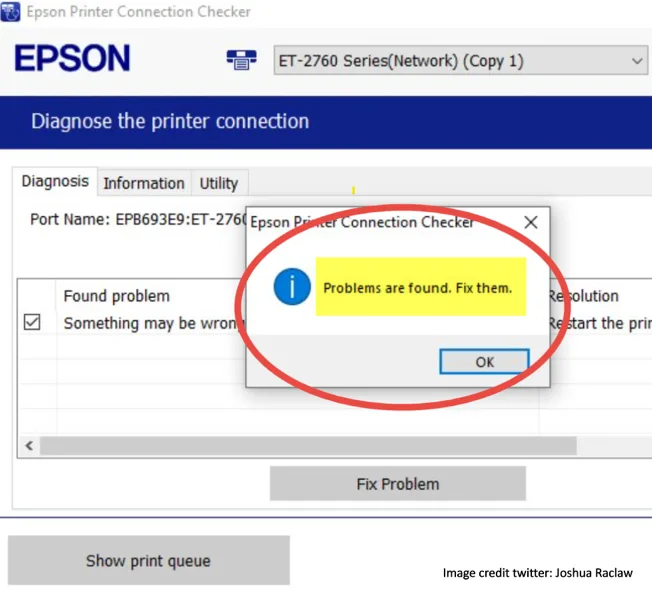Click the 'Resolution' column header
Image resolution: width=652 pixels, height=591 pixels.
584,296
